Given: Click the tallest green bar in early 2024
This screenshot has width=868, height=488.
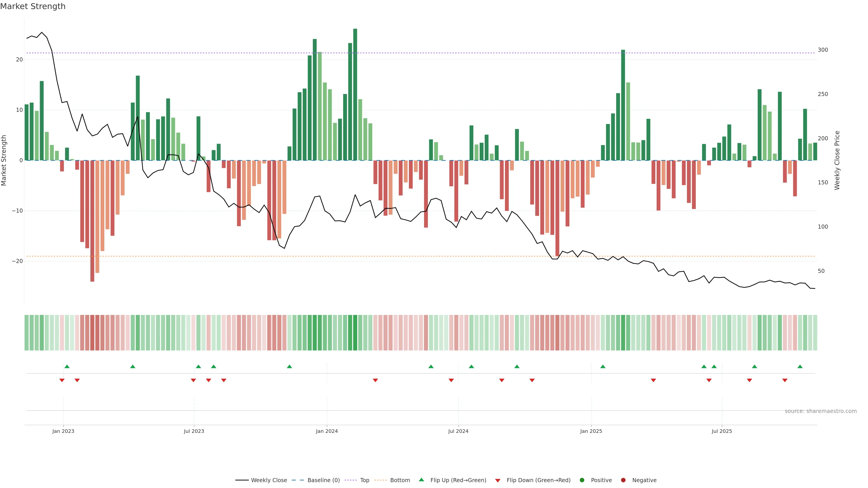Looking at the screenshot, I should click(x=355, y=94).
